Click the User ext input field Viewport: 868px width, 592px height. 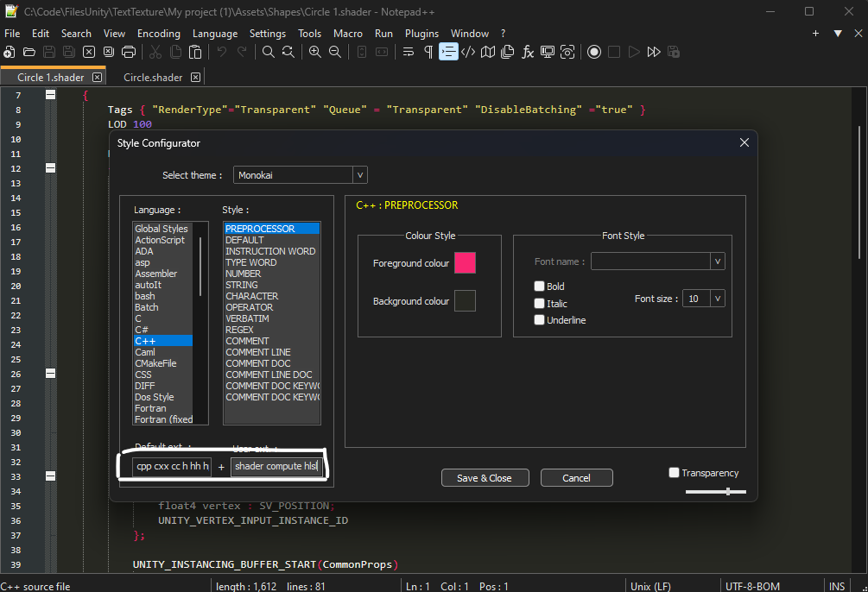coord(276,466)
